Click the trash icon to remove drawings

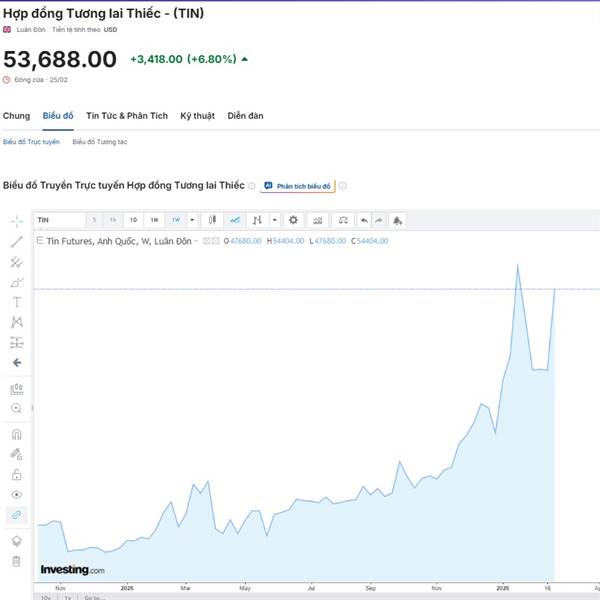tap(16, 561)
